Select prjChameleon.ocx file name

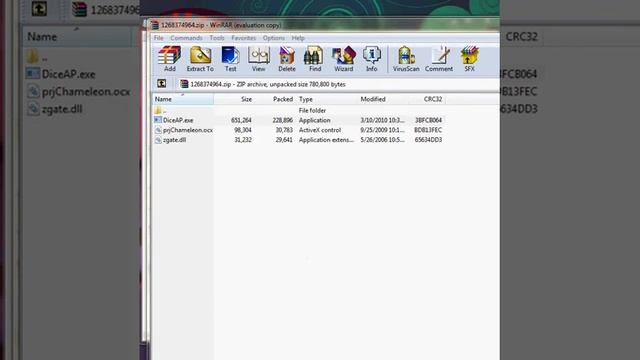click(x=188, y=130)
